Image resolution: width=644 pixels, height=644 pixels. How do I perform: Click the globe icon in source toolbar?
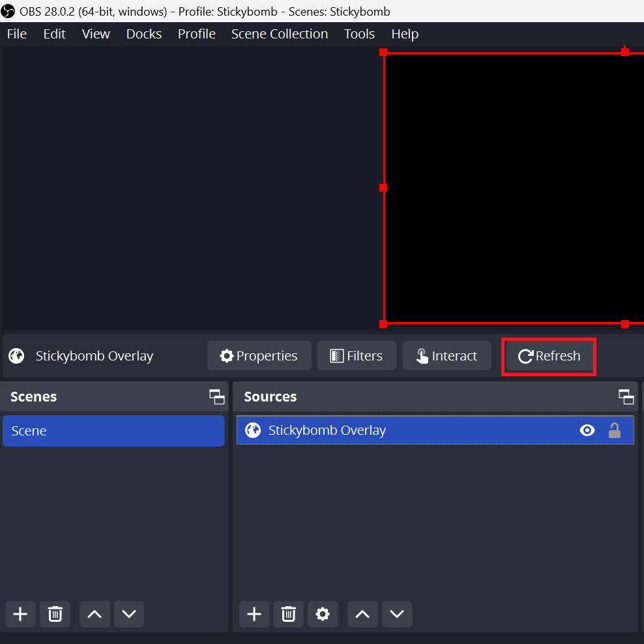click(16, 356)
